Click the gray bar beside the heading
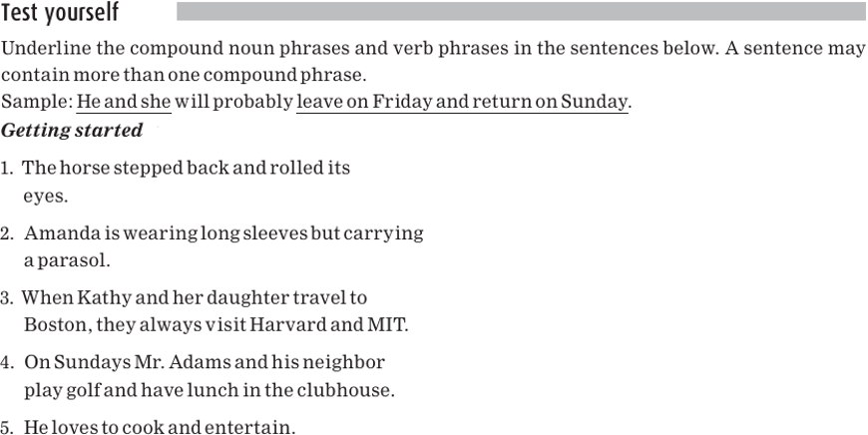The height and width of the screenshot is (435, 868). coord(520,12)
